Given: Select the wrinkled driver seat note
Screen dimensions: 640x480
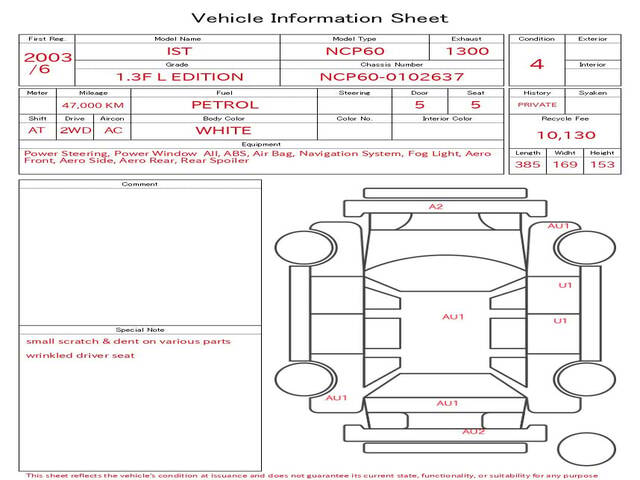Looking at the screenshot, I should tap(80, 355).
